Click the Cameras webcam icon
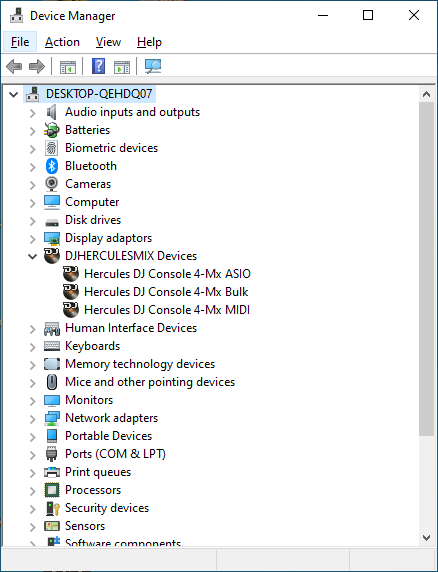This screenshot has height=572, width=438. [51, 184]
